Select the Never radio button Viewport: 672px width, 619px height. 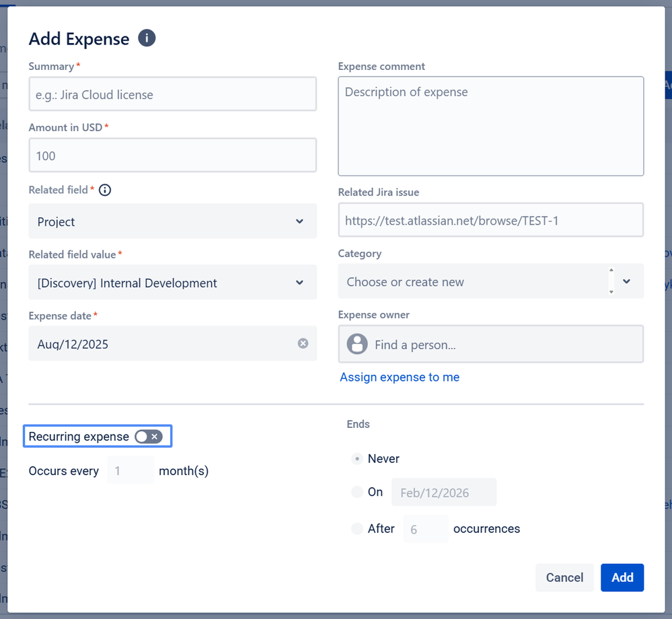[x=357, y=459]
